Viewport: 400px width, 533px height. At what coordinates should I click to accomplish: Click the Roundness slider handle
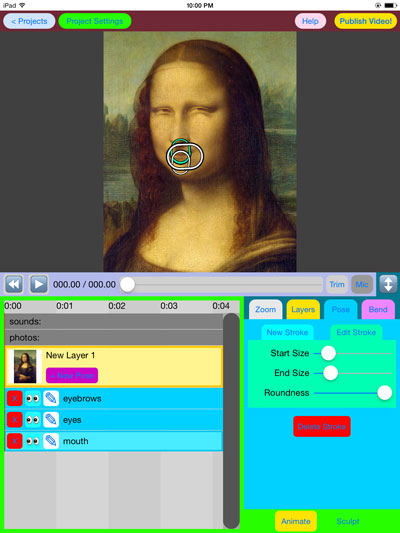tap(384, 393)
